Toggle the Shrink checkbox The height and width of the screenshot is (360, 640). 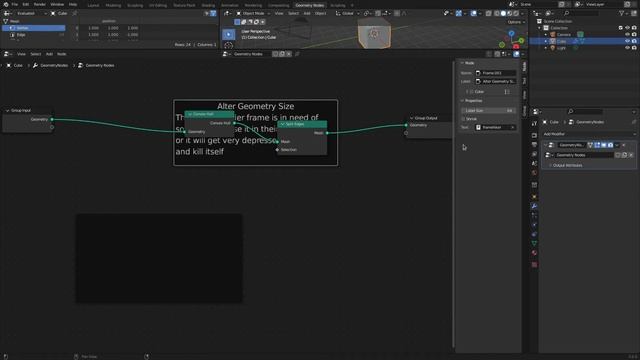click(464, 119)
